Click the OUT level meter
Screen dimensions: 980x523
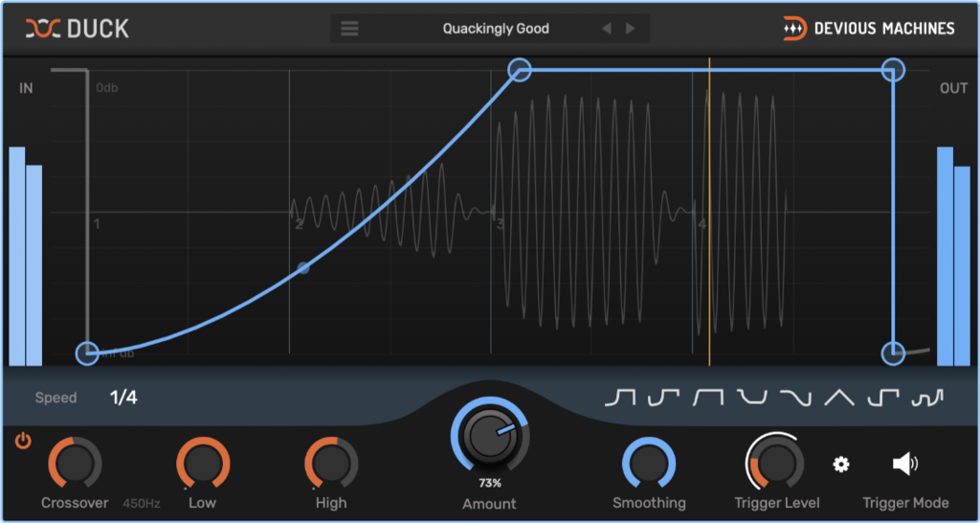click(x=954, y=256)
